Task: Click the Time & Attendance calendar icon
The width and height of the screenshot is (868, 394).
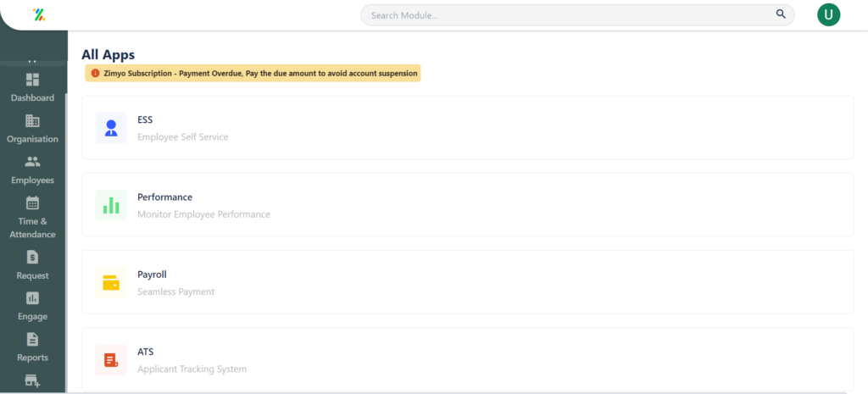Action: coord(33,203)
